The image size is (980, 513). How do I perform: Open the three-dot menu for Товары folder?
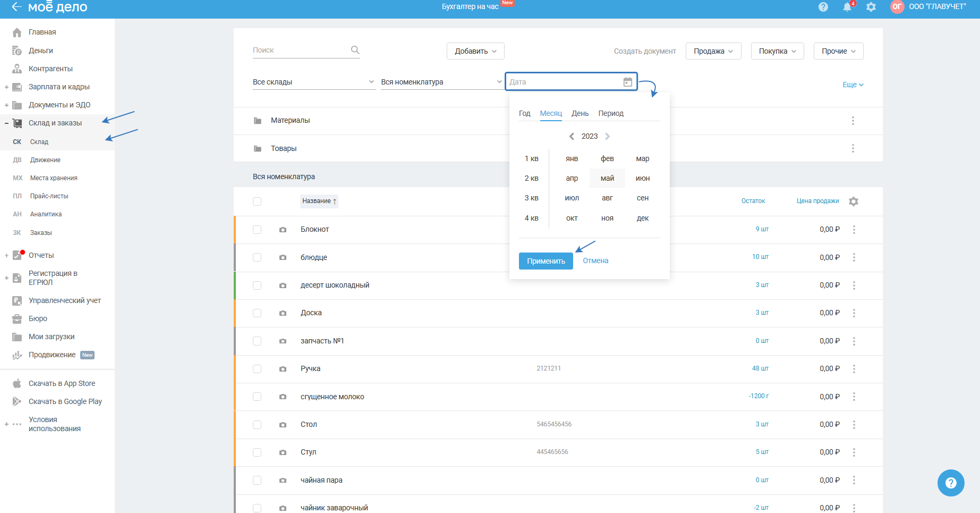coord(853,148)
